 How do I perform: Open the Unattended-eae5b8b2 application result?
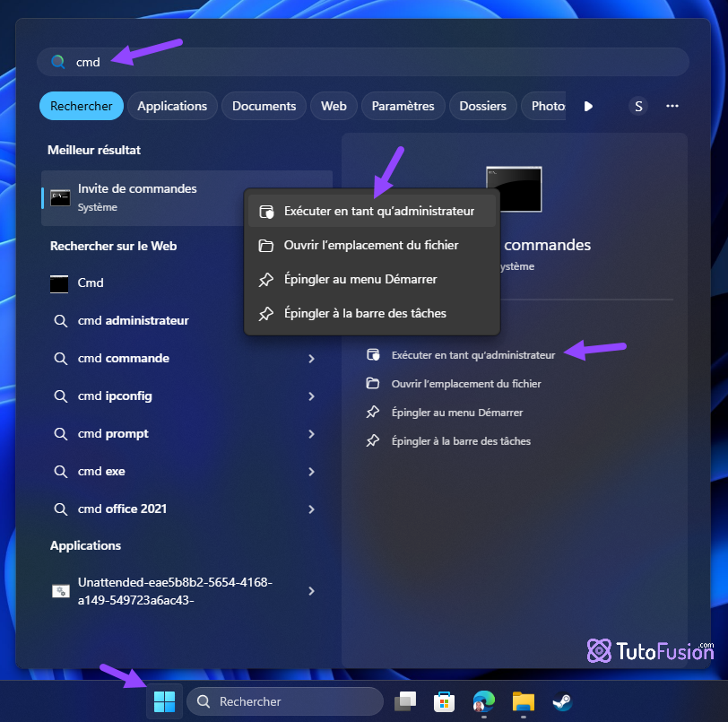pos(175,591)
